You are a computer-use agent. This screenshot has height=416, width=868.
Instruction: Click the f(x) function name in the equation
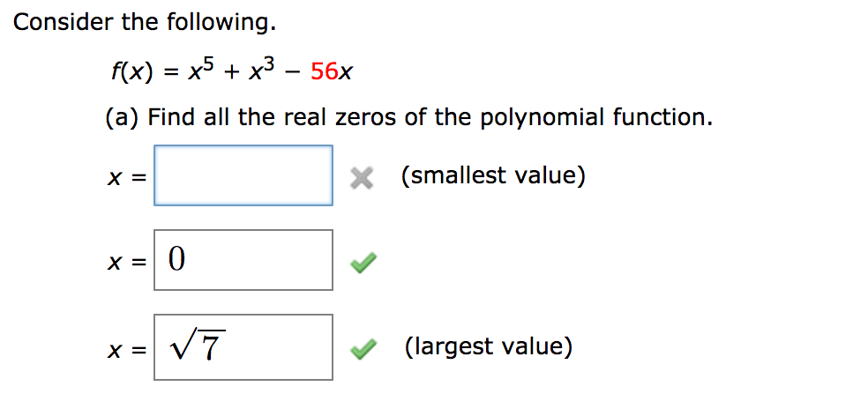click(x=130, y=72)
